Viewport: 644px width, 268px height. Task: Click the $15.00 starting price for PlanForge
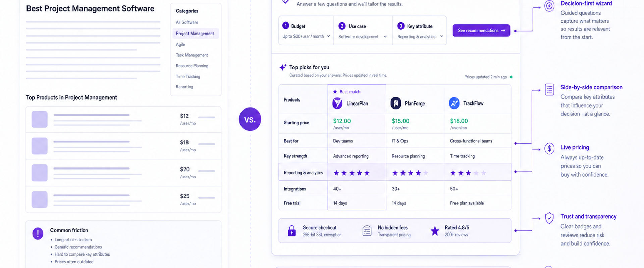coord(400,121)
